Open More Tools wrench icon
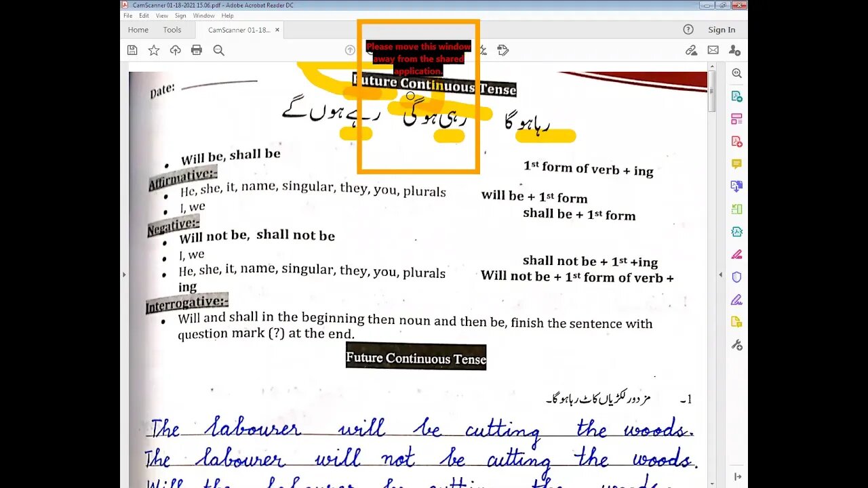868x488 pixels. [x=736, y=345]
